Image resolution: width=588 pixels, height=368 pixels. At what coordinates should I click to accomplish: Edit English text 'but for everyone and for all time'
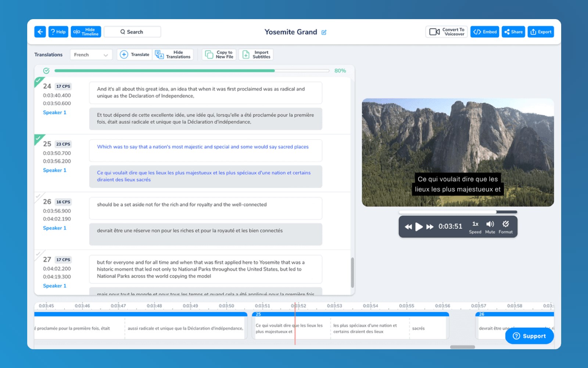[206, 269]
